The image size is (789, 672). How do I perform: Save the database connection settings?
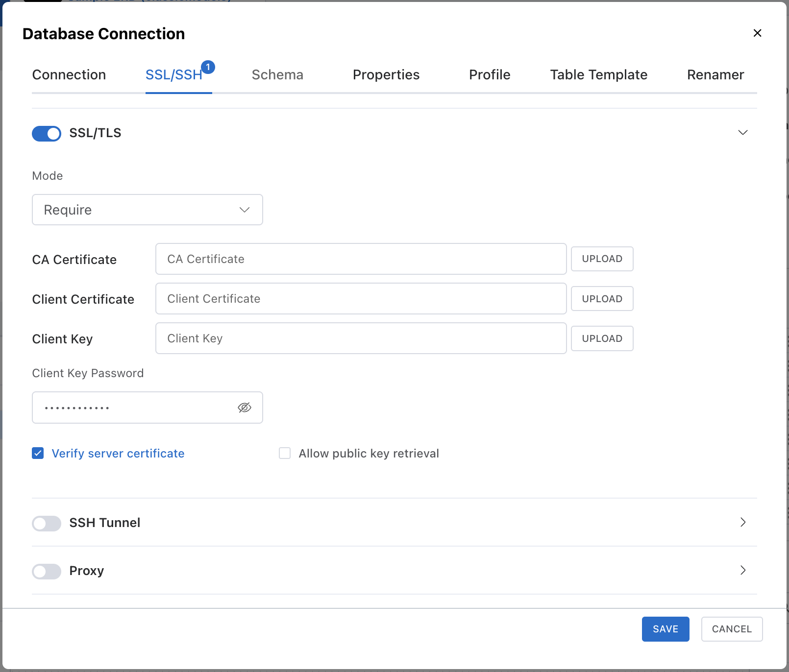pyautogui.click(x=666, y=629)
